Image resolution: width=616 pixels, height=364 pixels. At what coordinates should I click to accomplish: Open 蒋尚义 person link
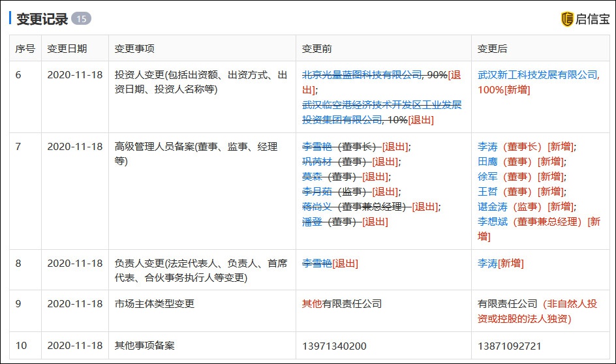click(316, 207)
